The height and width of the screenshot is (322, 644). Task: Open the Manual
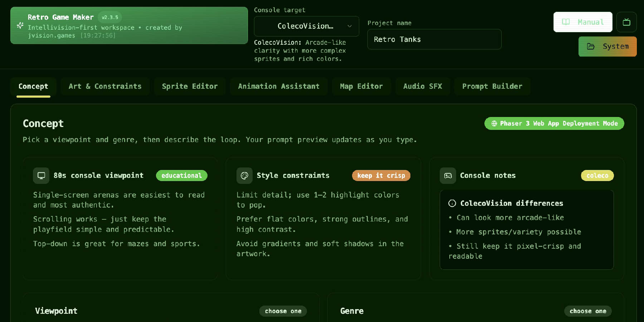(582, 22)
